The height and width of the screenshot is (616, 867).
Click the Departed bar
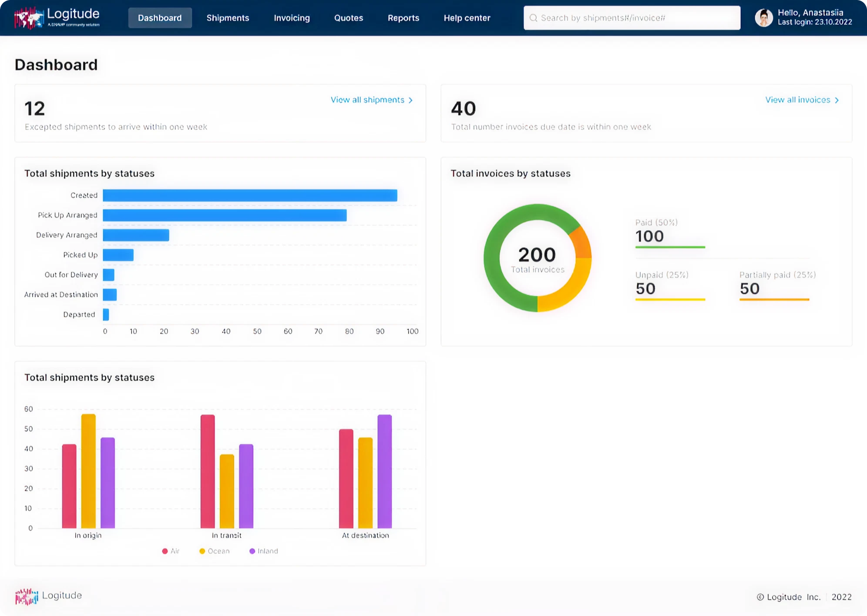[x=106, y=315]
